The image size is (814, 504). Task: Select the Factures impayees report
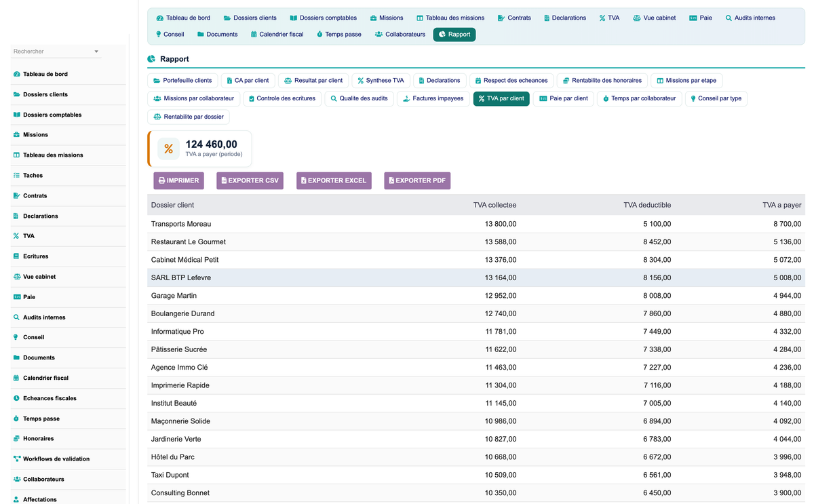pos(433,98)
